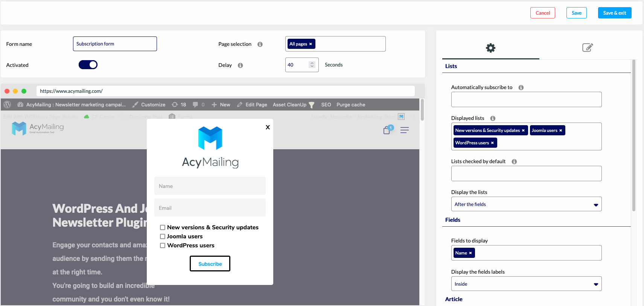Click the Article section heading
This screenshot has height=306, width=644.
454,299
